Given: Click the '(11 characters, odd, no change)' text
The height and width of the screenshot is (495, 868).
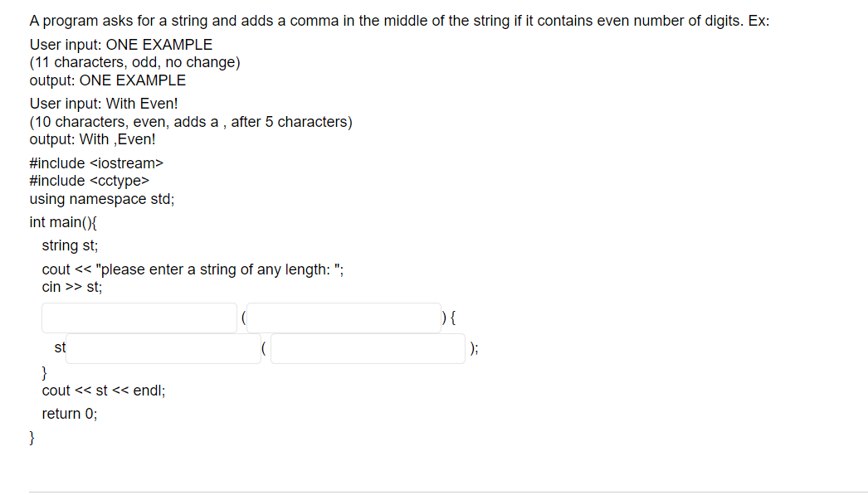Looking at the screenshot, I should [x=134, y=61].
